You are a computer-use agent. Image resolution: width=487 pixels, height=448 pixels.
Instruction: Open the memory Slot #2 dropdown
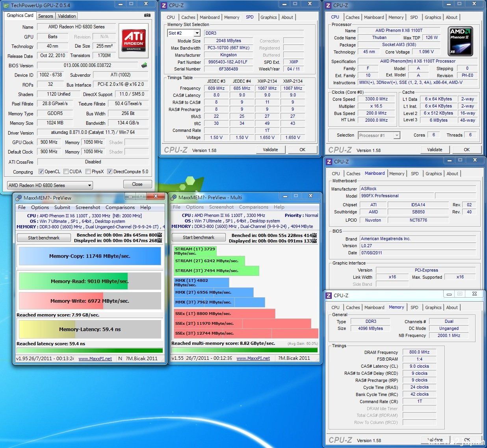tap(184, 33)
